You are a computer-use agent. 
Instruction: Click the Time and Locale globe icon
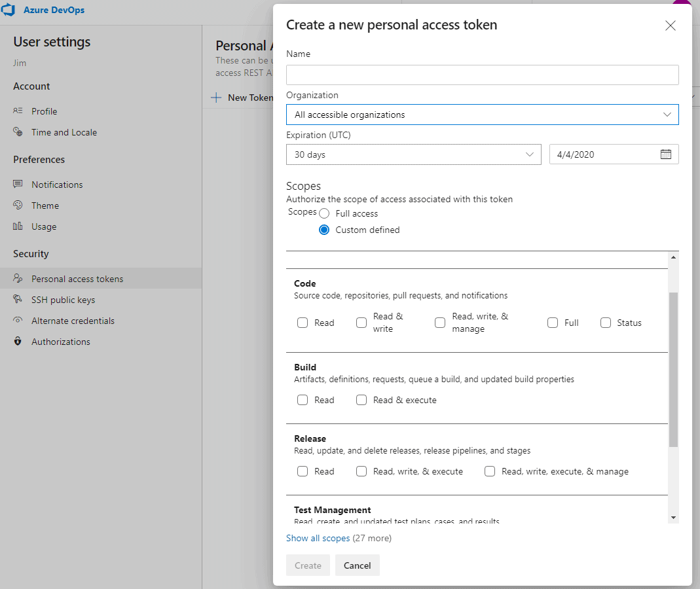(18, 132)
